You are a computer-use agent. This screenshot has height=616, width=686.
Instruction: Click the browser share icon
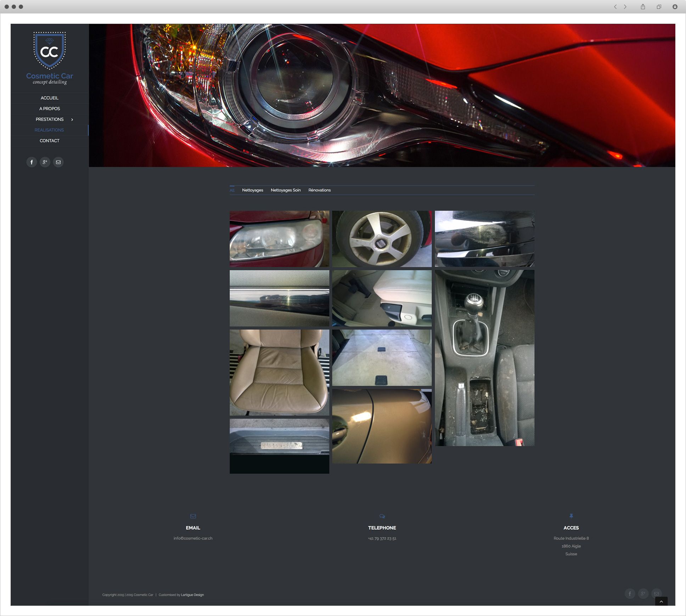(643, 7)
